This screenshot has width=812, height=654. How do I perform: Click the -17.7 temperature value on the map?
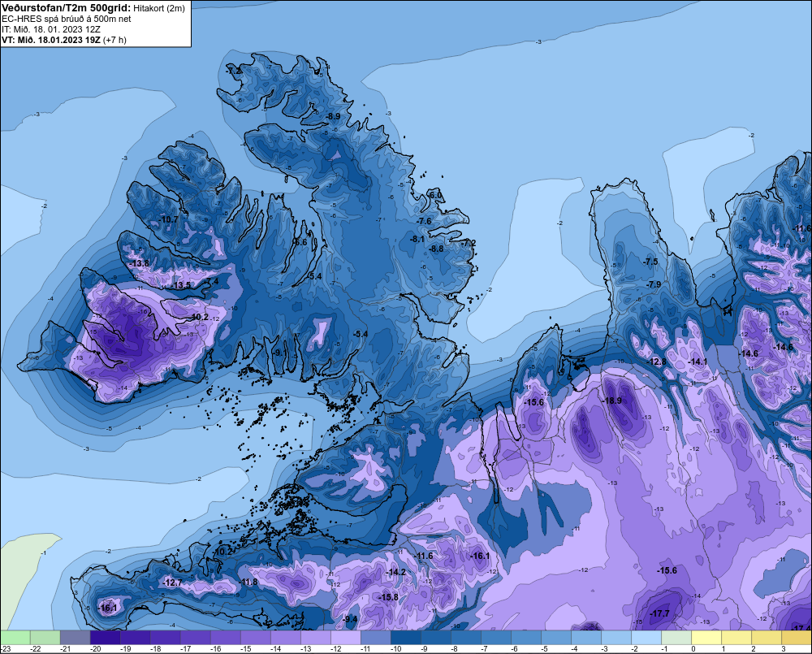(659, 613)
